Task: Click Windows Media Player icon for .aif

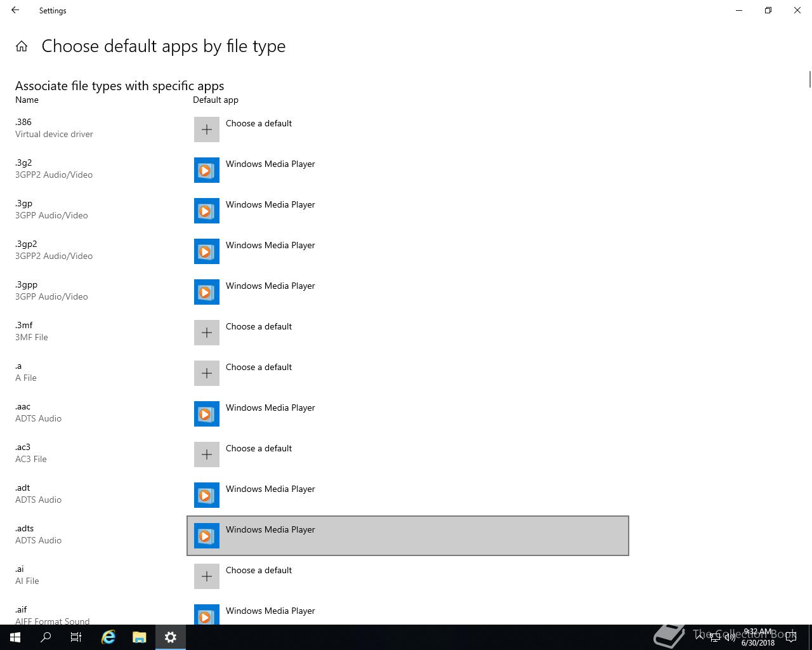Action: [x=207, y=614]
